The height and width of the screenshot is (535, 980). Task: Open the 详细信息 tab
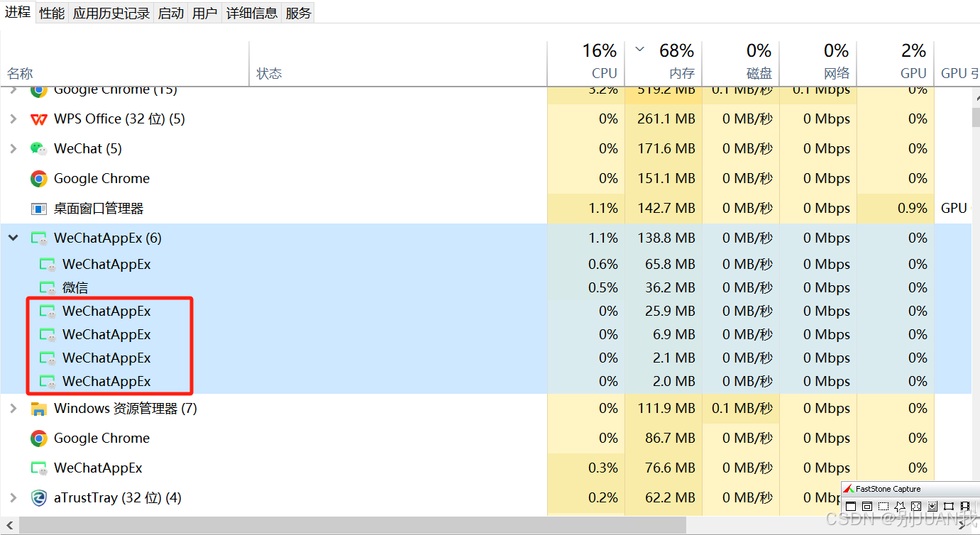(252, 13)
